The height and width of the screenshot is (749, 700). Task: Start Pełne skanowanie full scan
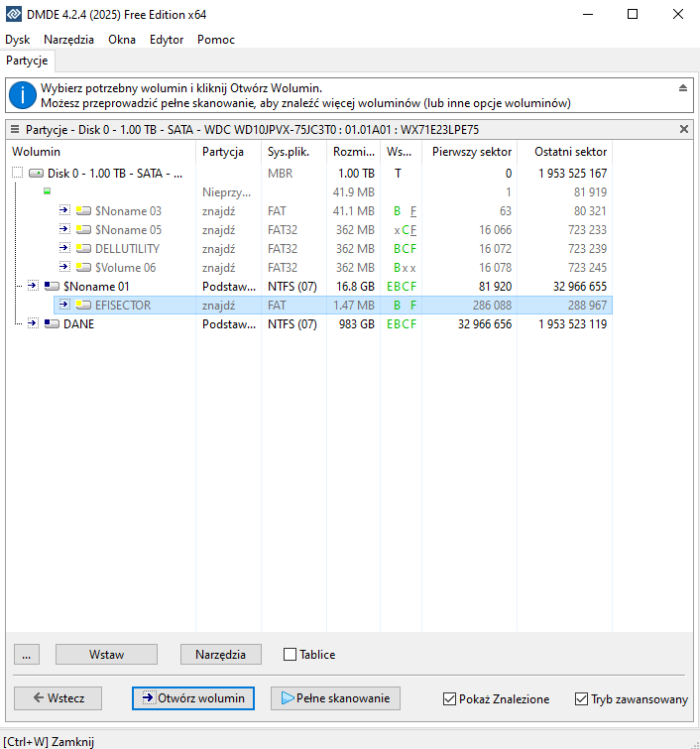click(335, 698)
